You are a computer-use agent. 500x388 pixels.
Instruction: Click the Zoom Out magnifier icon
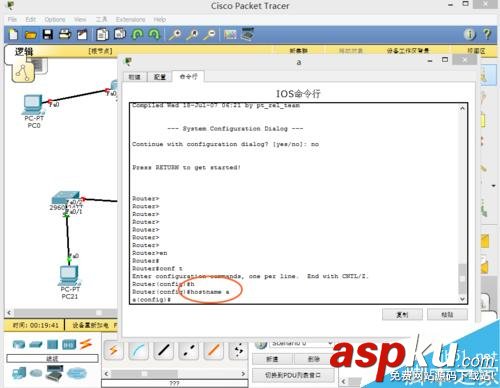(x=210, y=34)
